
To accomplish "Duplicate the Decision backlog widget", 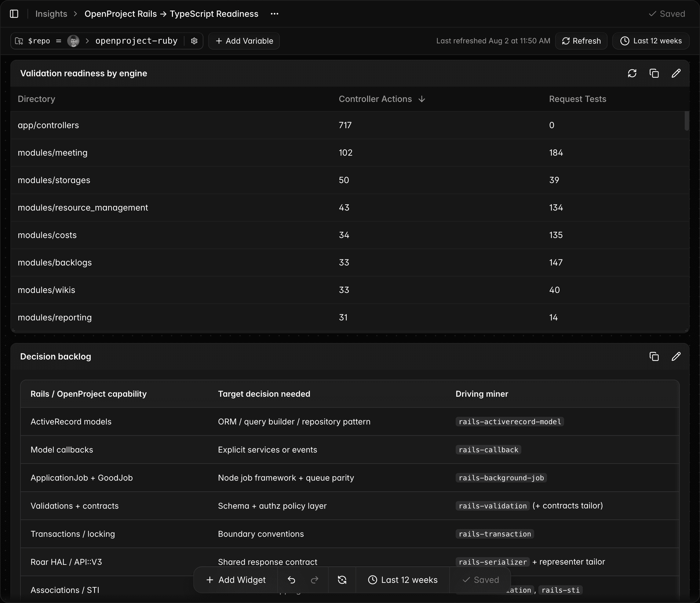I will pos(654,356).
